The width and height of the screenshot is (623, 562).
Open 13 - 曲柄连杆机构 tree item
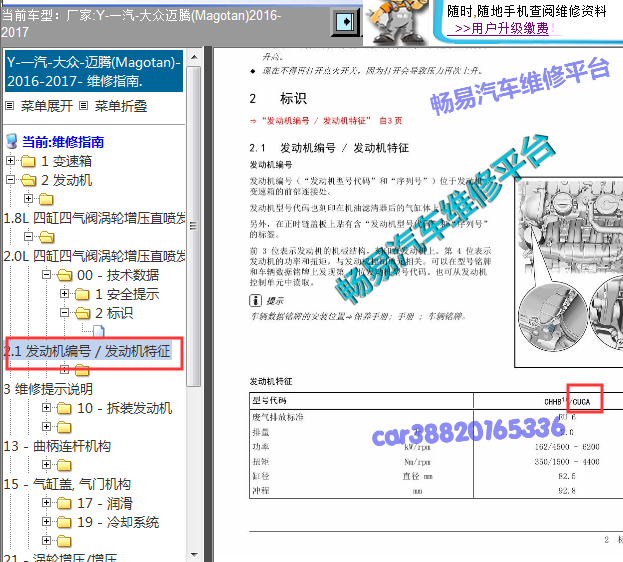coord(57,446)
